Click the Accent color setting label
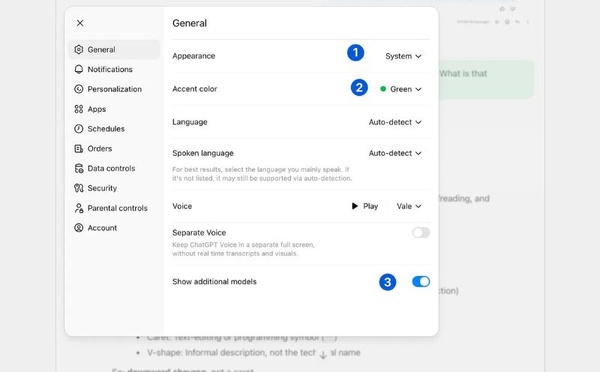Image resolution: width=600 pixels, height=372 pixels. (194, 89)
